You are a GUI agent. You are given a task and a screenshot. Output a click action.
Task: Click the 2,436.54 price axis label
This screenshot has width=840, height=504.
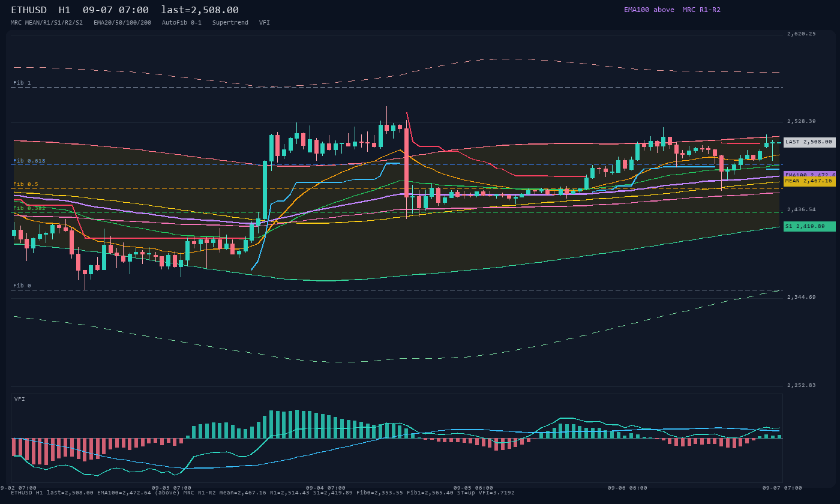(x=802, y=209)
